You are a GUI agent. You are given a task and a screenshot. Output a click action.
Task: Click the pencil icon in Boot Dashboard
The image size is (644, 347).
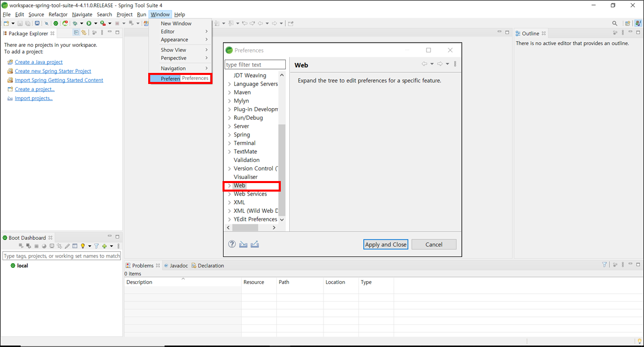(67, 246)
